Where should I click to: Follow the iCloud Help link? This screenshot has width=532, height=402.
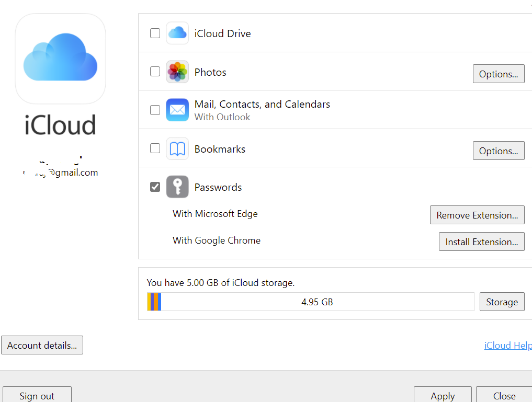pyautogui.click(x=508, y=346)
